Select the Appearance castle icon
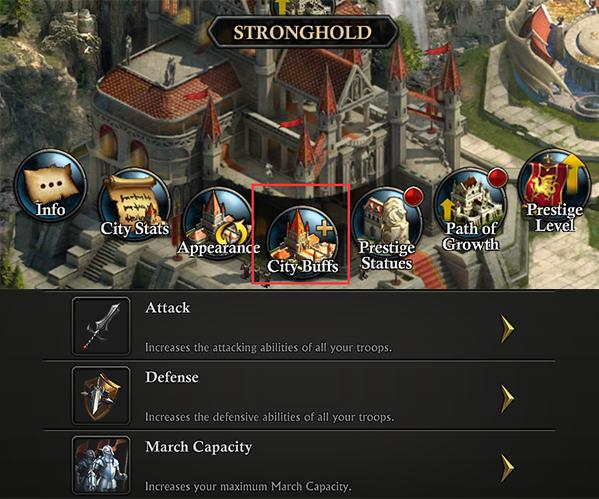 (218, 224)
